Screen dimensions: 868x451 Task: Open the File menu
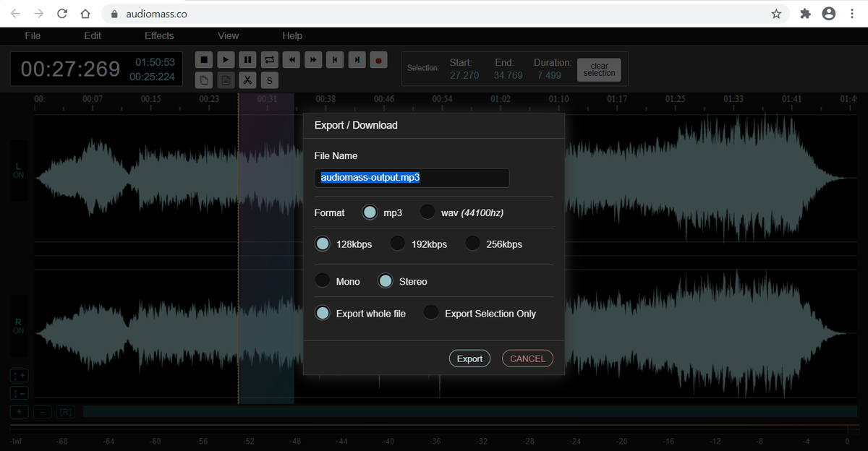[33, 35]
